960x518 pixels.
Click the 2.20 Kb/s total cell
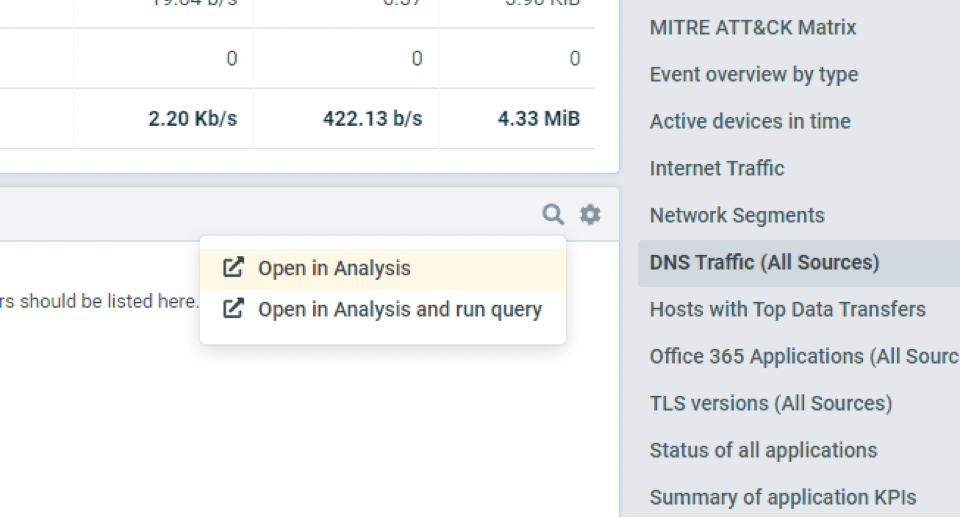click(192, 119)
